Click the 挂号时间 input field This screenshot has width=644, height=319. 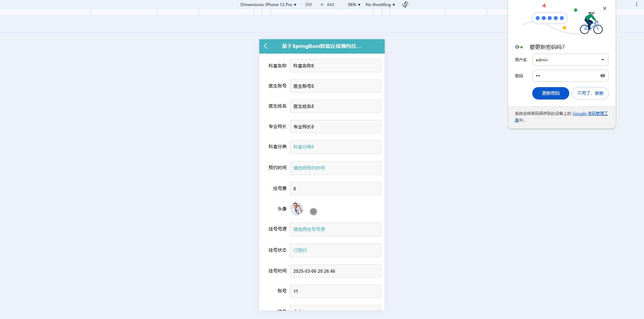(x=335, y=271)
